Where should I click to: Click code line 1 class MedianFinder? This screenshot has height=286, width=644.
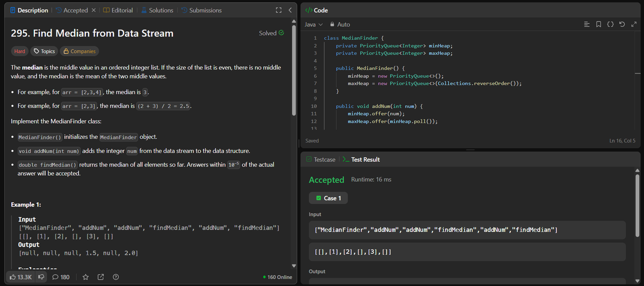point(353,38)
